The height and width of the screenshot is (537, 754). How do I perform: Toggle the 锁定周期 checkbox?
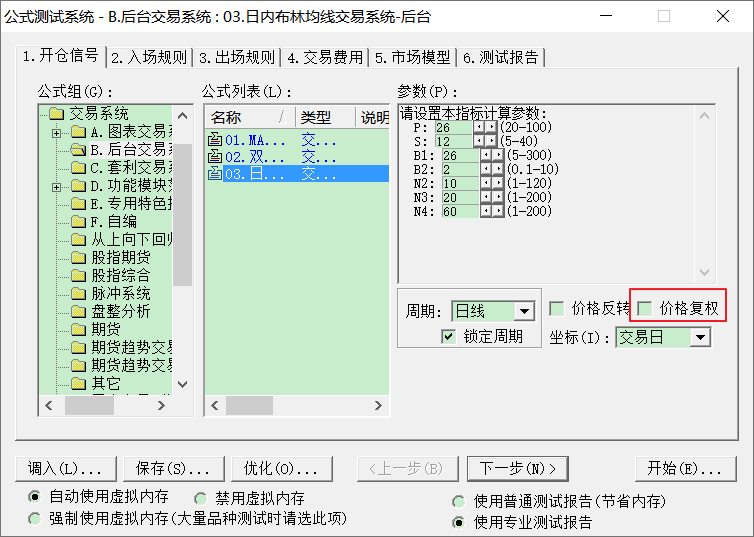tap(448, 336)
